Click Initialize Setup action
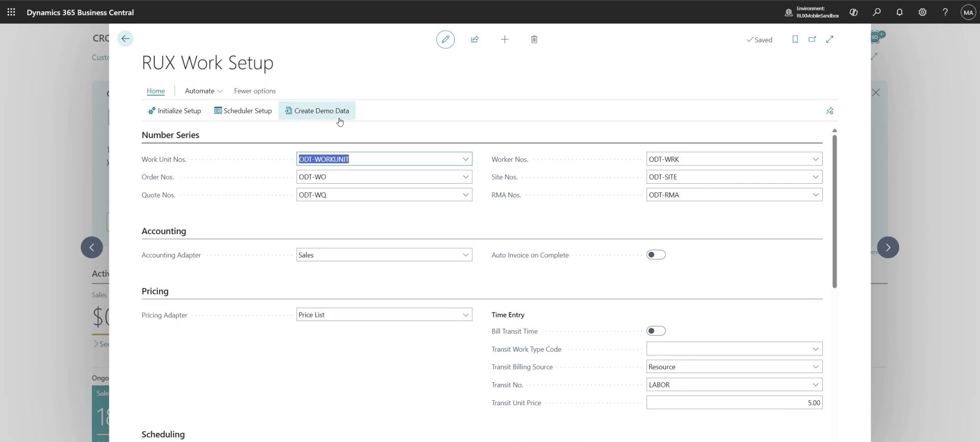This screenshot has height=442, width=980. (175, 111)
